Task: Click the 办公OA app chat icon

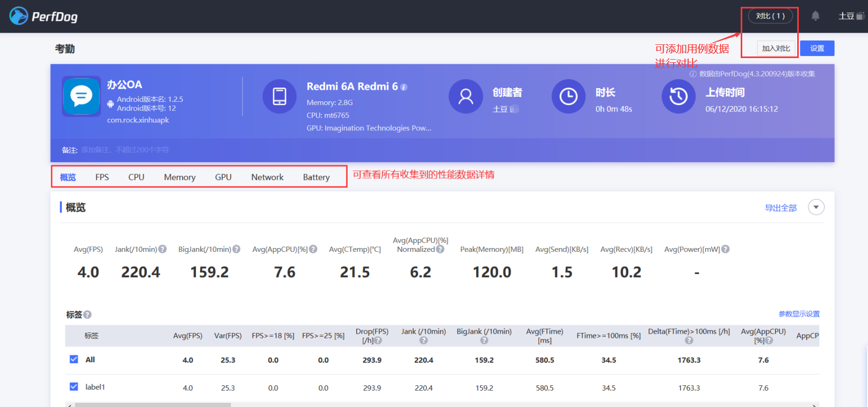Action: (x=81, y=96)
